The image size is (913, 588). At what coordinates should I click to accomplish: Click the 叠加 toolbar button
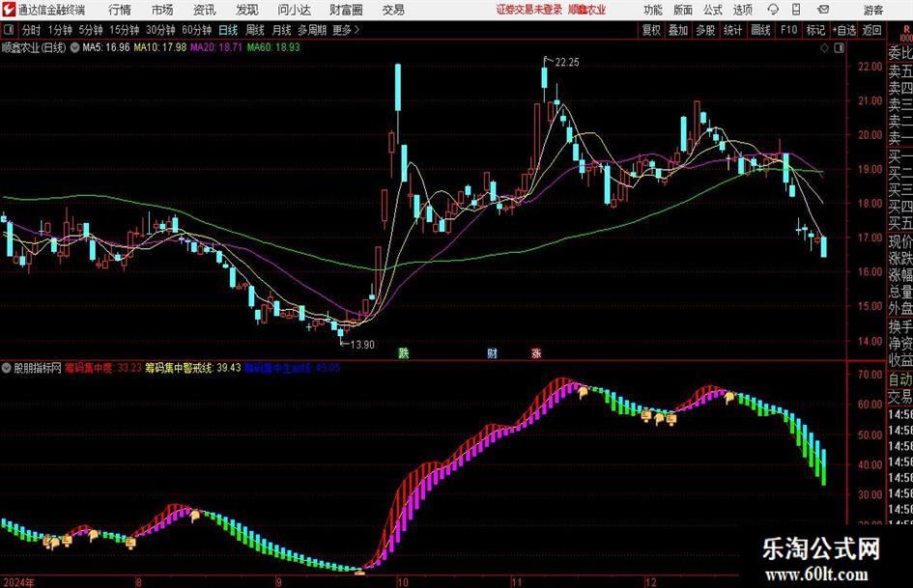point(678,30)
